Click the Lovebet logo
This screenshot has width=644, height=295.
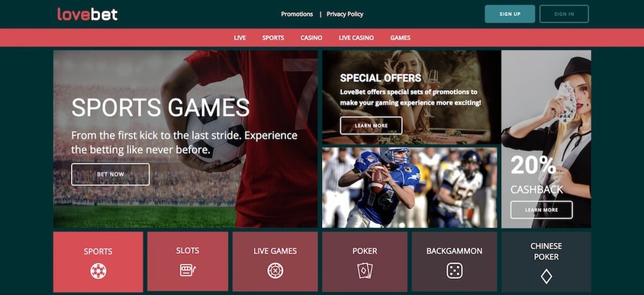pyautogui.click(x=88, y=14)
